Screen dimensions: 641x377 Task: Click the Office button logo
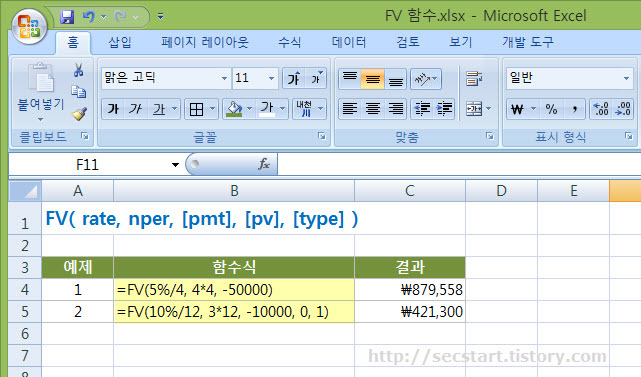(x=29, y=27)
